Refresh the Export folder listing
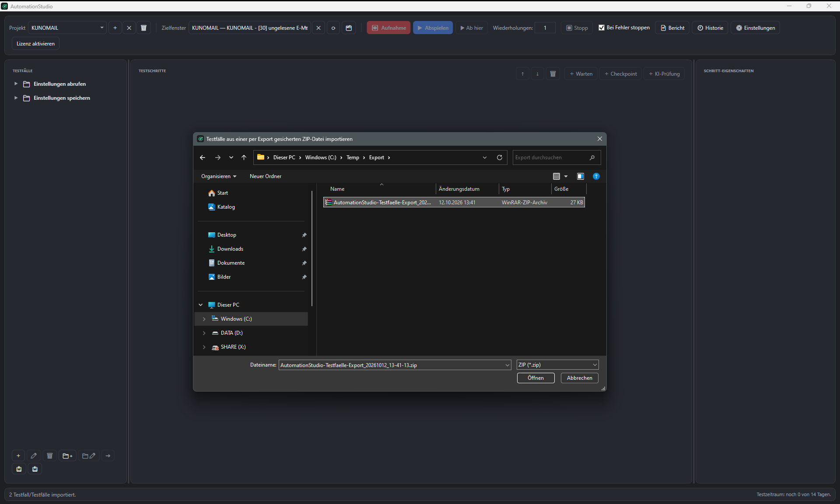 point(500,157)
